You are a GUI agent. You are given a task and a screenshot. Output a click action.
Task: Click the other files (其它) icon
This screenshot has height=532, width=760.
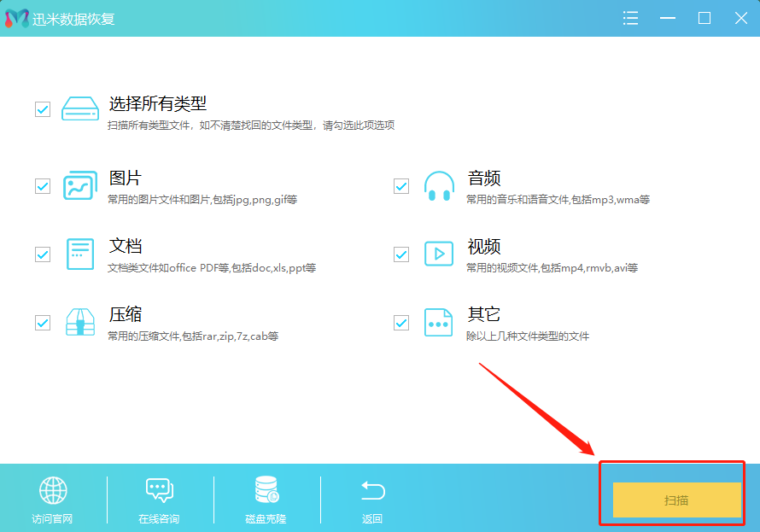click(x=439, y=322)
